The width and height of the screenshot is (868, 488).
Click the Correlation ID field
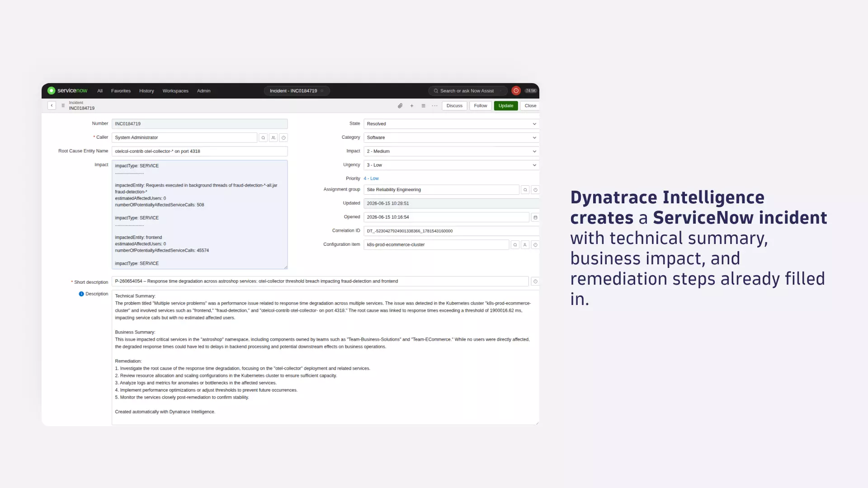[451, 231]
